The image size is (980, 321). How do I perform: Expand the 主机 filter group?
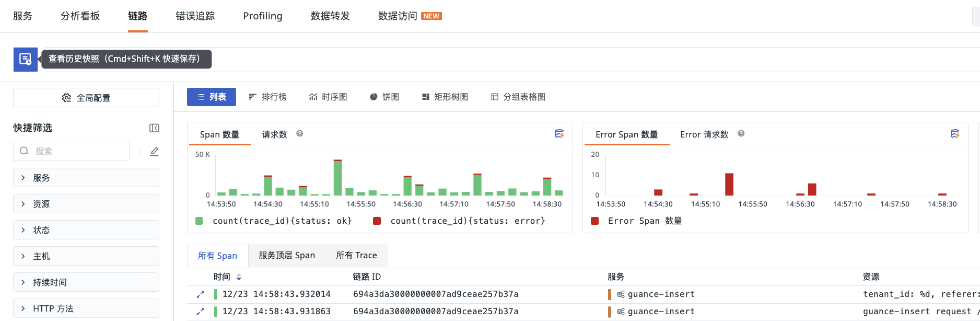pos(86,256)
